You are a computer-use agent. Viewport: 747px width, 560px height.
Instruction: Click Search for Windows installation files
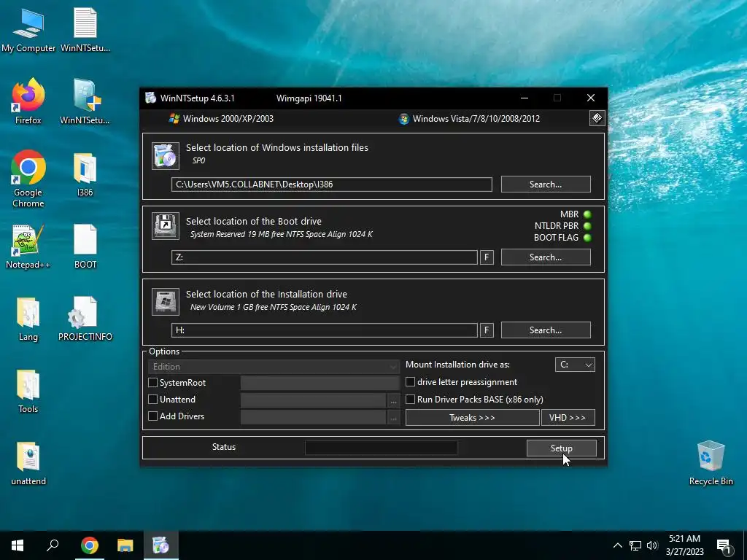point(546,184)
